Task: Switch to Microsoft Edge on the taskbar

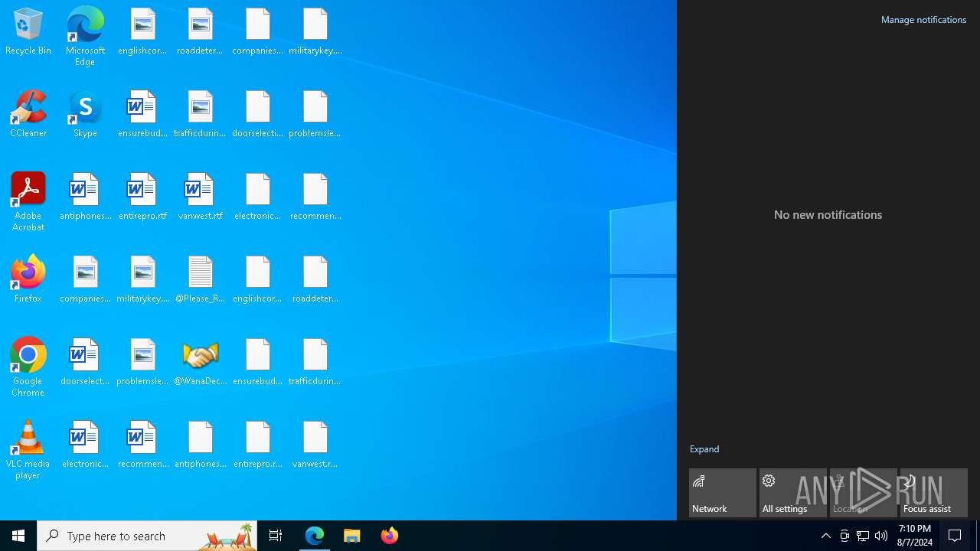Action: point(315,536)
